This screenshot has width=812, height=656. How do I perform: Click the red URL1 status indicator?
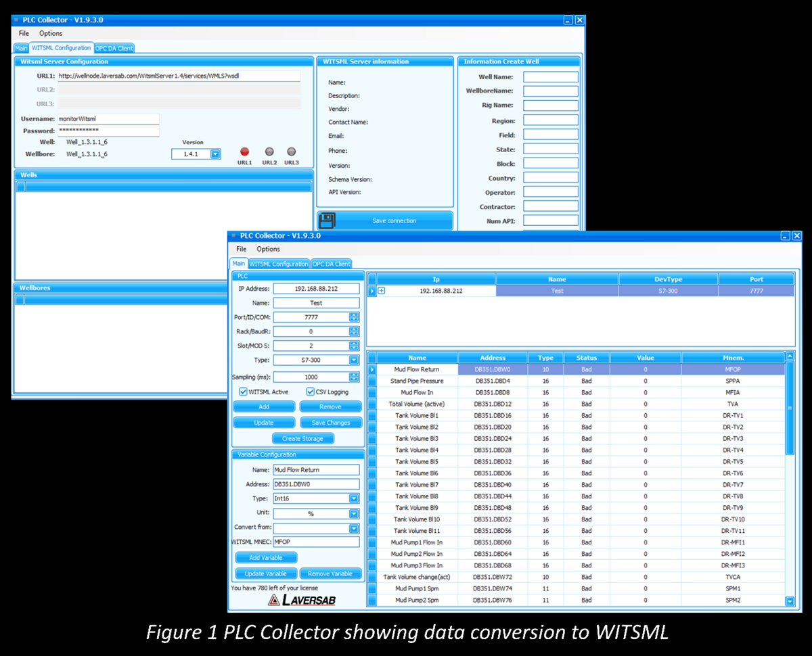[244, 152]
